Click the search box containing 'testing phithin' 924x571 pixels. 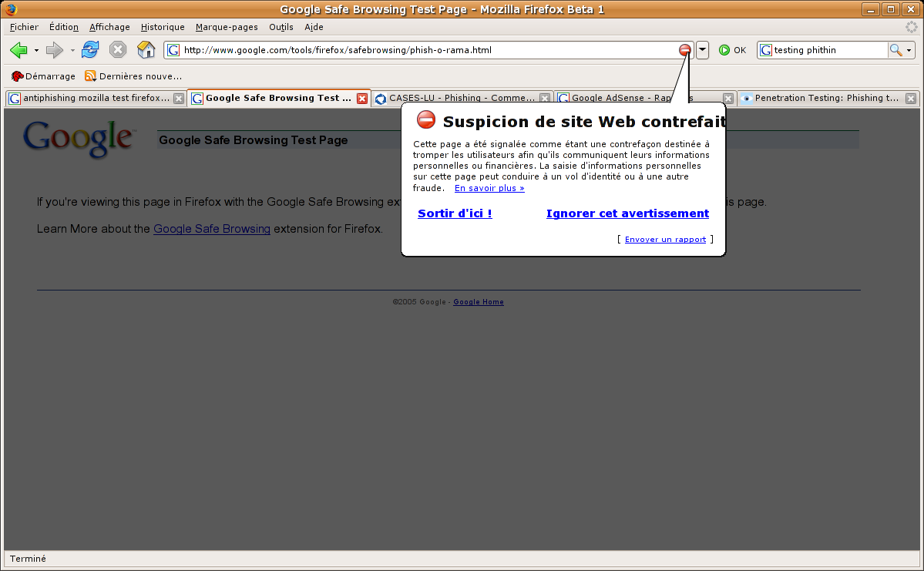click(x=829, y=50)
